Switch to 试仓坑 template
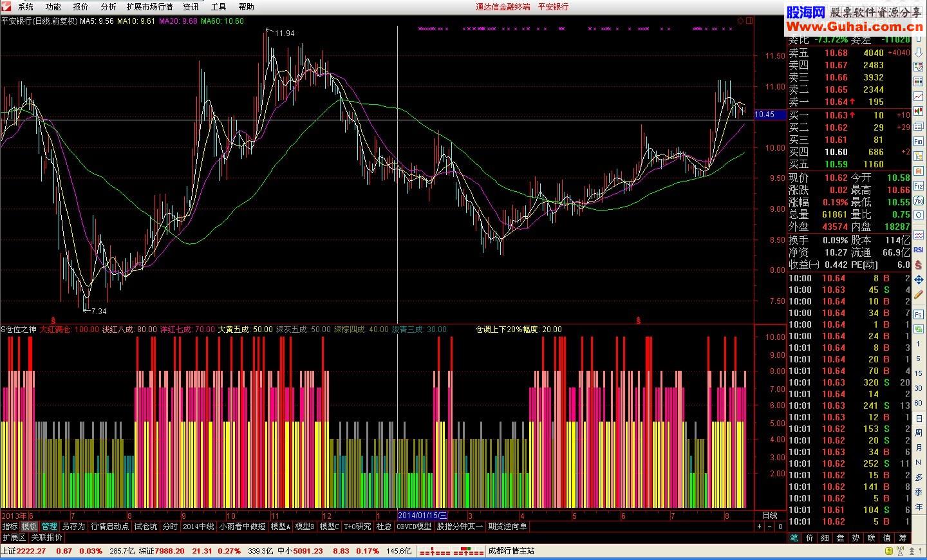The height and width of the screenshot is (560, 927). (x=145, y=527)
